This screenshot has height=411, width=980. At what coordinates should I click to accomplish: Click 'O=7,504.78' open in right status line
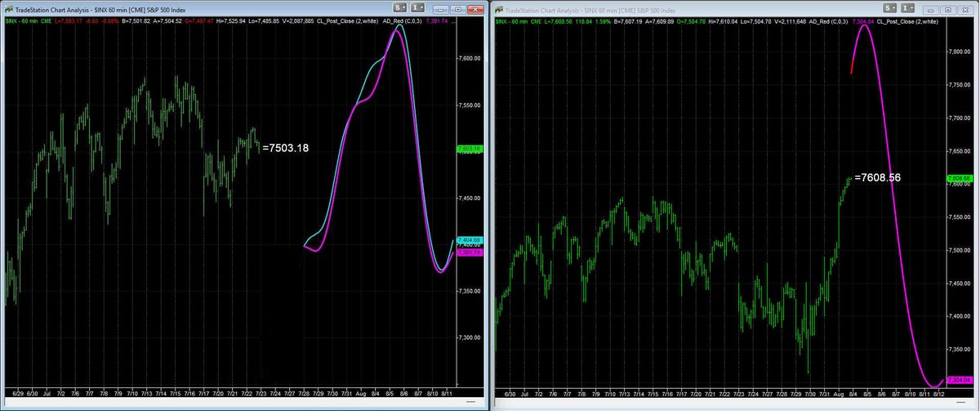[x=691, y=20]
